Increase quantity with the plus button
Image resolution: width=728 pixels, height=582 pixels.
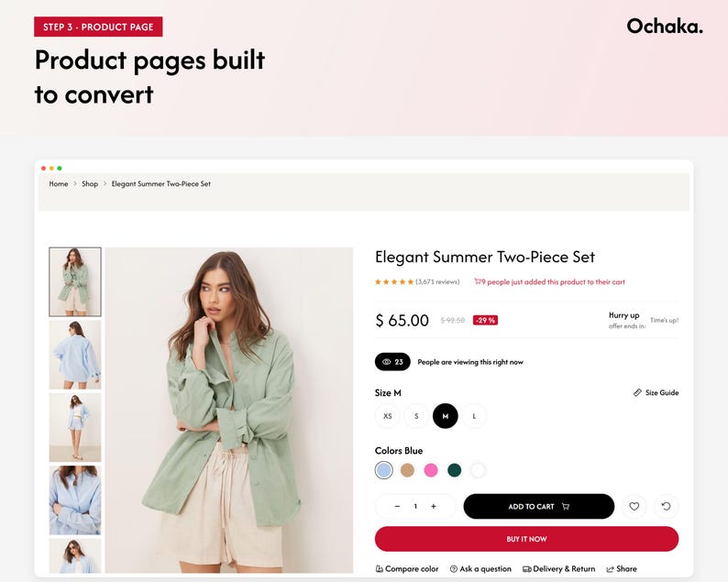[x=433, y=506]
